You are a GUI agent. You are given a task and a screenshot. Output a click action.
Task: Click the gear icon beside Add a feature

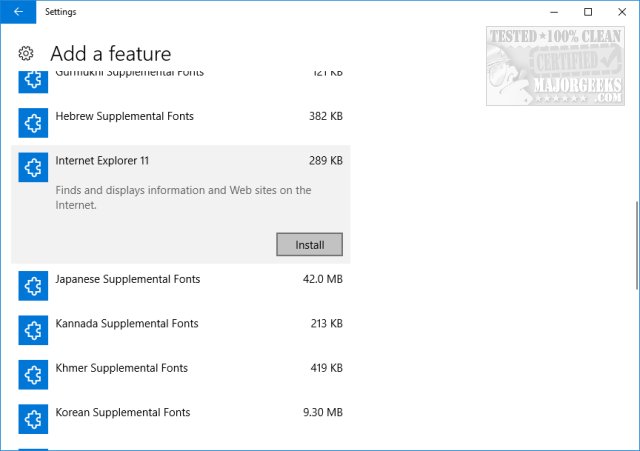(28, 54)
